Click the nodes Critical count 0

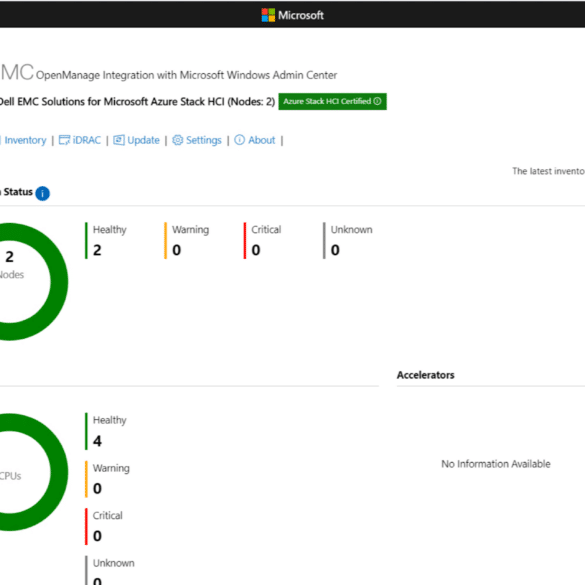coord(256,250)
